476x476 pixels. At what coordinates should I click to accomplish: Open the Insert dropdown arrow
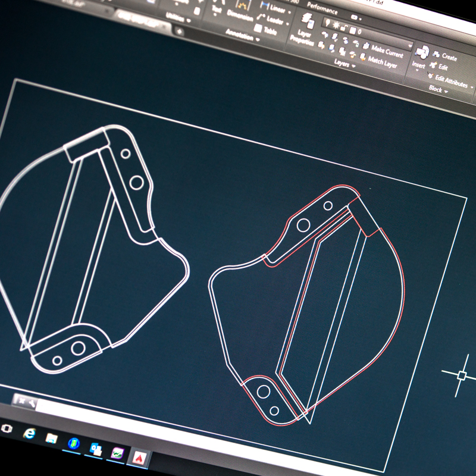tap(418, 70)
